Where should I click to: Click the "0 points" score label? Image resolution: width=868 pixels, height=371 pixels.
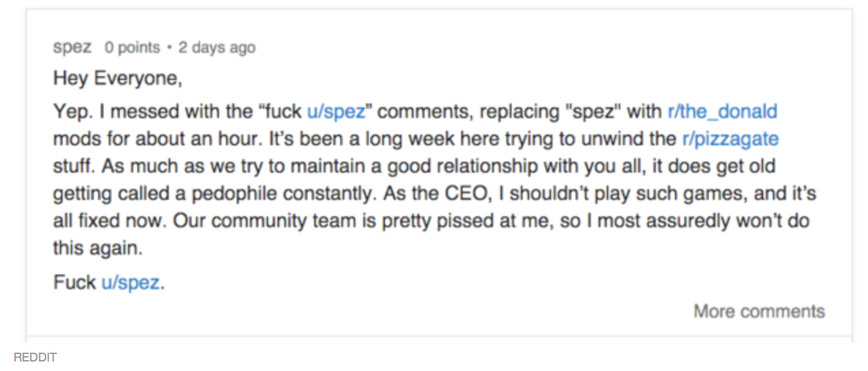(133, 48)
